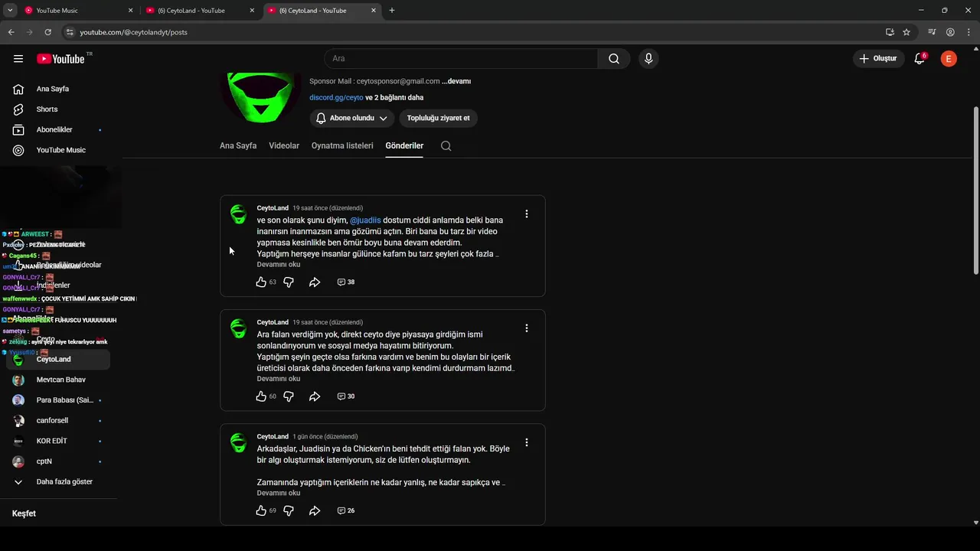Dislike the post starting 'Arkadaşlar, Juadisin'
This screenshot has height=551, width=980.
coord(289,510)
